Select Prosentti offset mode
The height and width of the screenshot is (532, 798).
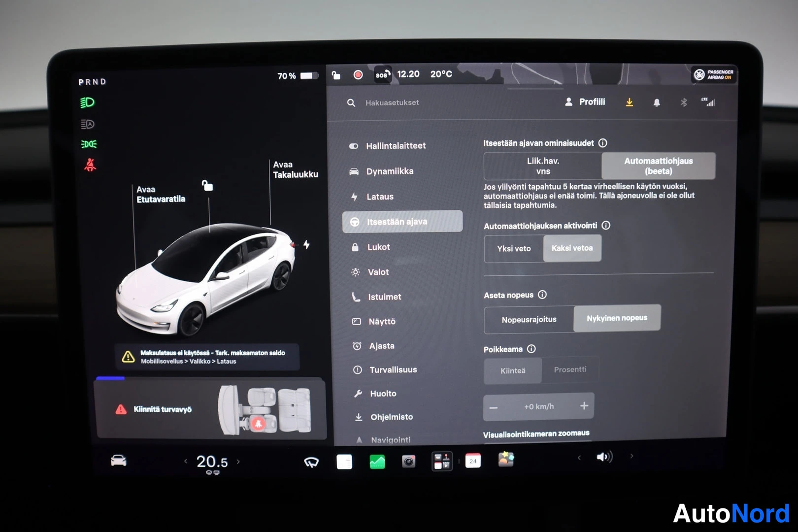570,369
